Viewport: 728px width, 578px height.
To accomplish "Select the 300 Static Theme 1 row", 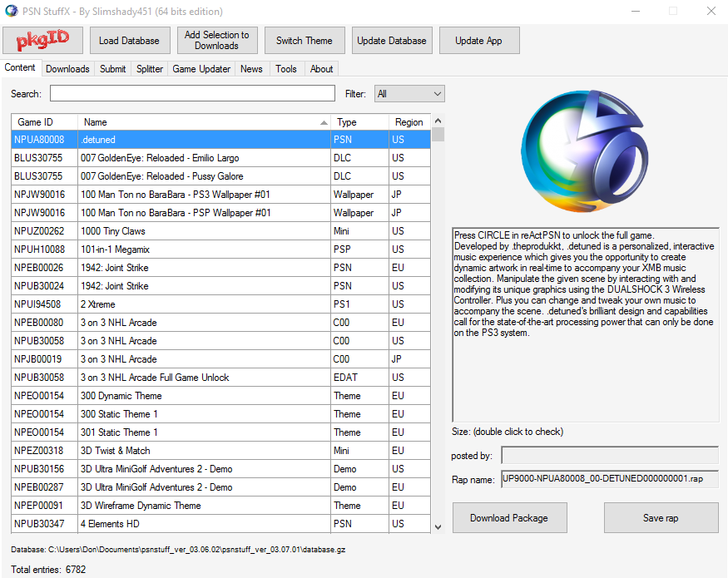I will click(x=221, y=414).
